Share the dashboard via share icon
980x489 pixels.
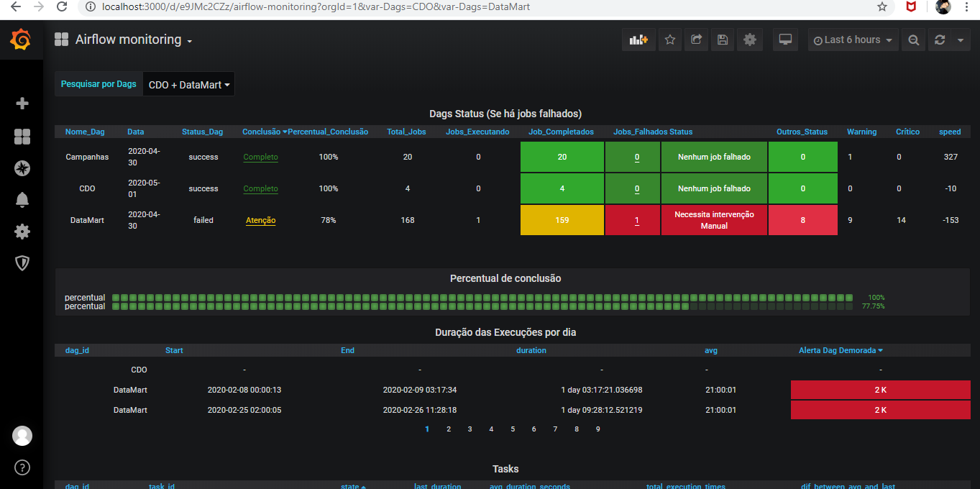pos(696,40)
